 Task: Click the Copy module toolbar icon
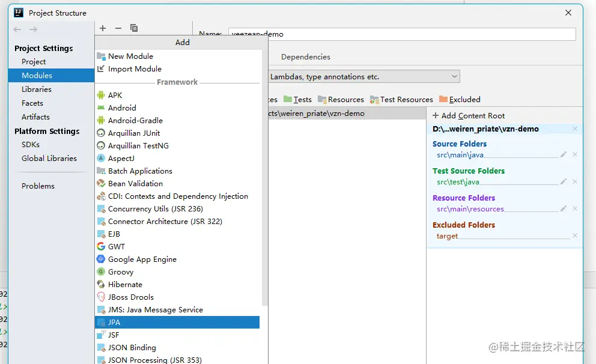(134, 28)
